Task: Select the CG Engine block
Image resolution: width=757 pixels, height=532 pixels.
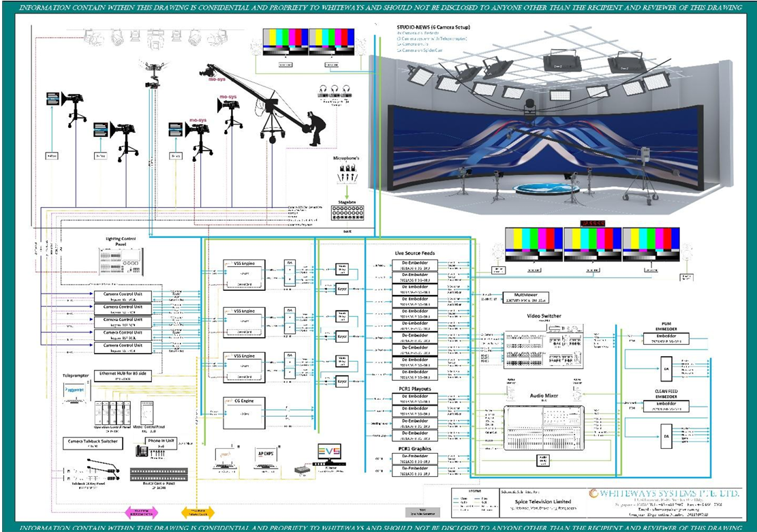Action: point(245,413)
